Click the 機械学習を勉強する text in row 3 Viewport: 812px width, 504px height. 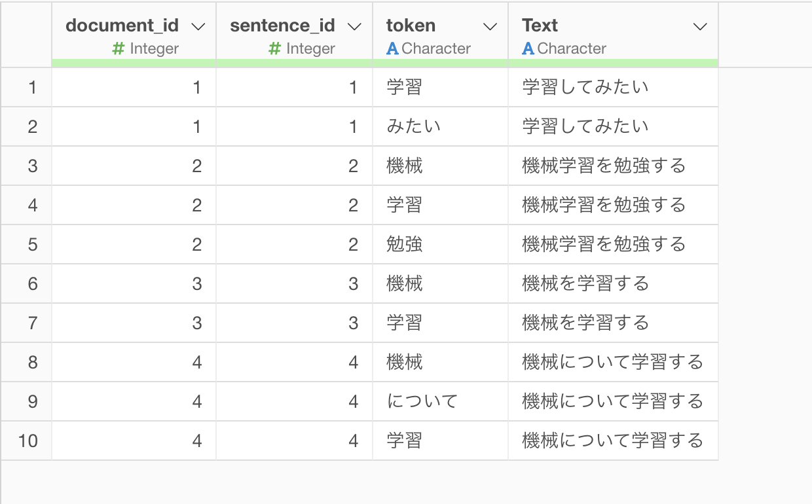603,166
